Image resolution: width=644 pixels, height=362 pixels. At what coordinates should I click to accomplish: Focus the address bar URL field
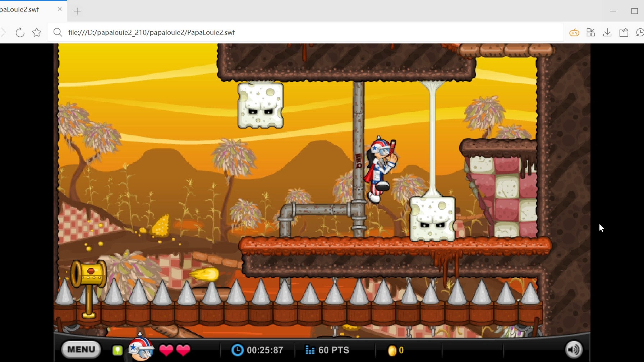click(305, 32)
